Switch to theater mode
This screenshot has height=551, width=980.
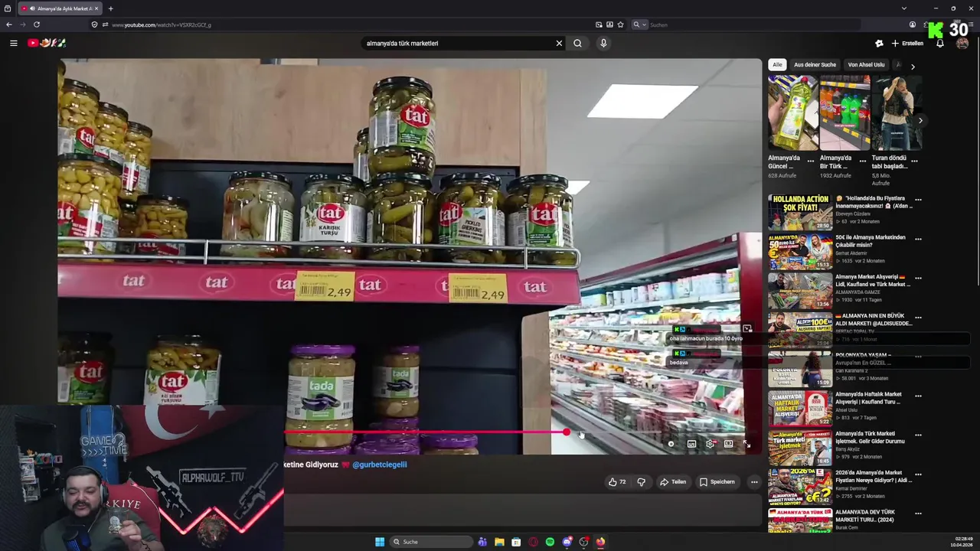pyautogui.click(x=729, y=444)
